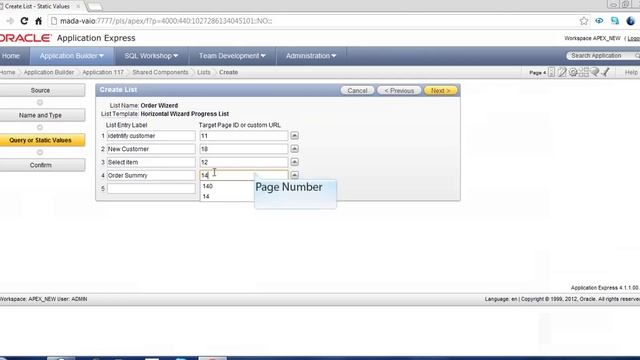
Task: Open developer comments via the speech bubble icon
Action: tap(595, 72)
